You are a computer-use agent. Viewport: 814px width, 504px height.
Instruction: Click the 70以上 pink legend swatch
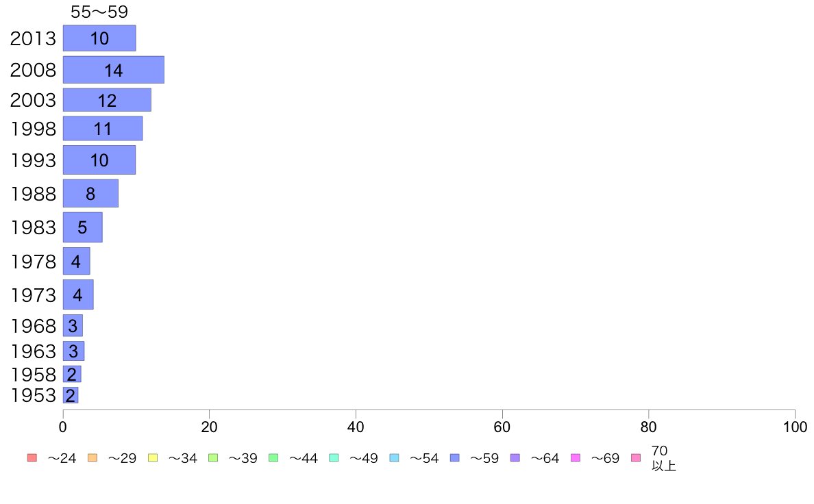(x=636, y=458)
